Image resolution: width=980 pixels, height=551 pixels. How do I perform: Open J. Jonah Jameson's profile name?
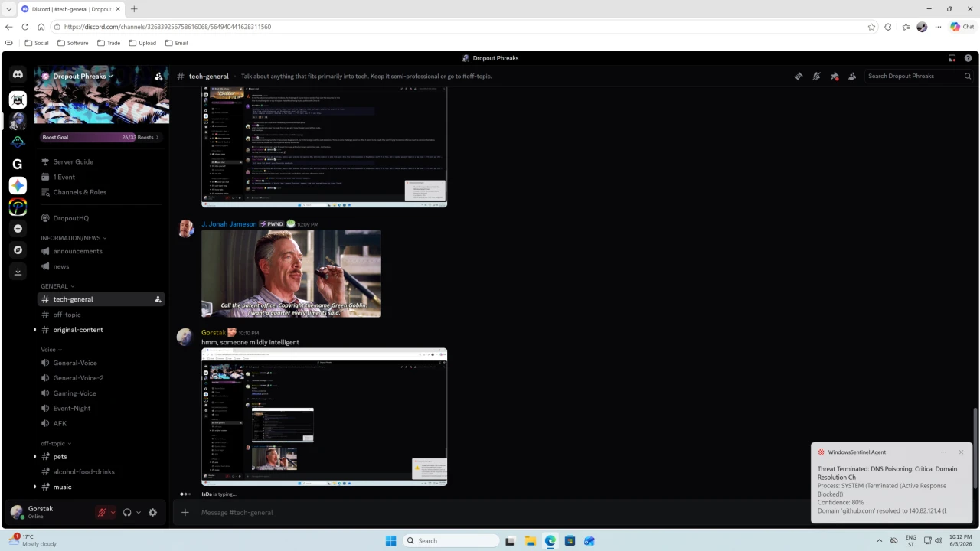point(229,224)
